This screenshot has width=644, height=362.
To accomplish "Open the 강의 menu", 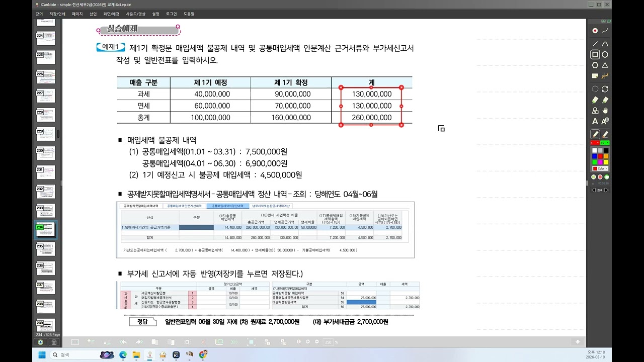I will (39, 14).
